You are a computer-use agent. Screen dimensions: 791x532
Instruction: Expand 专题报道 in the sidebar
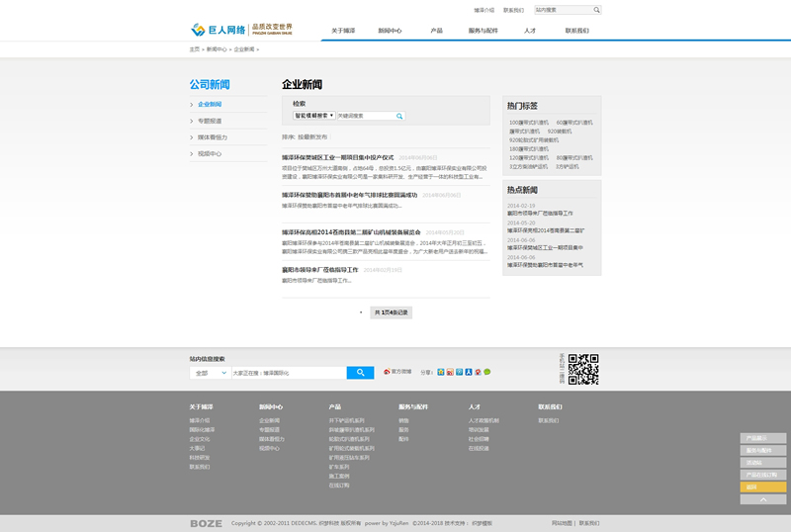(x=210, y=121)
